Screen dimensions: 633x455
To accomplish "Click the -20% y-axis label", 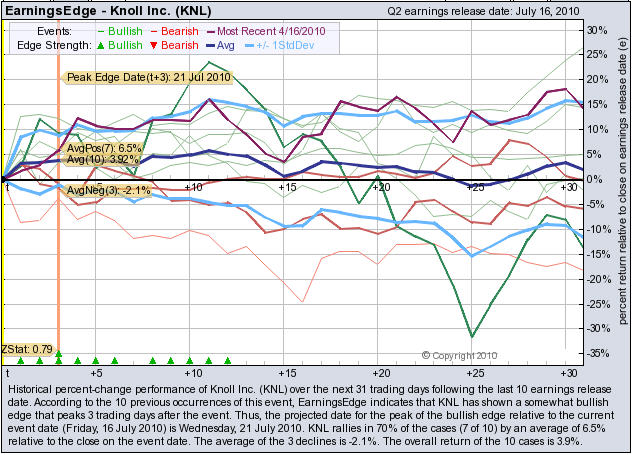I will (597, 279).
